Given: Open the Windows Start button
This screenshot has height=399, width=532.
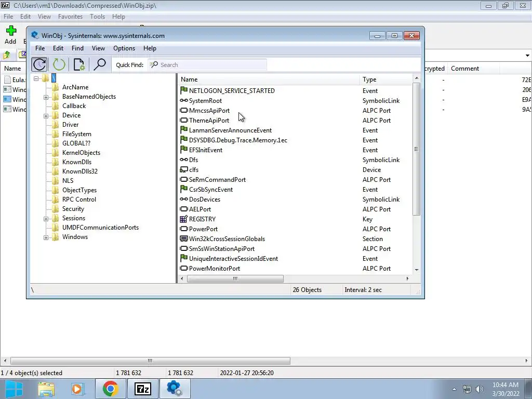Looking at the screenshot, I should pos(14,389).
